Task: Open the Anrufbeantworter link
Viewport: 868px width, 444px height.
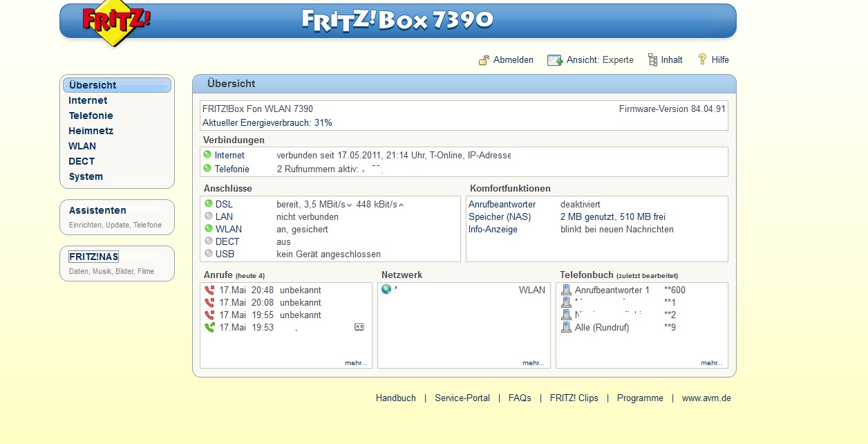Action: pos(503,204)
